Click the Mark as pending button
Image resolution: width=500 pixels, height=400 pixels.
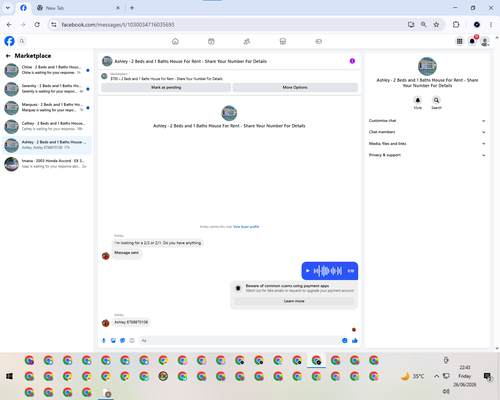pos(166,87)
